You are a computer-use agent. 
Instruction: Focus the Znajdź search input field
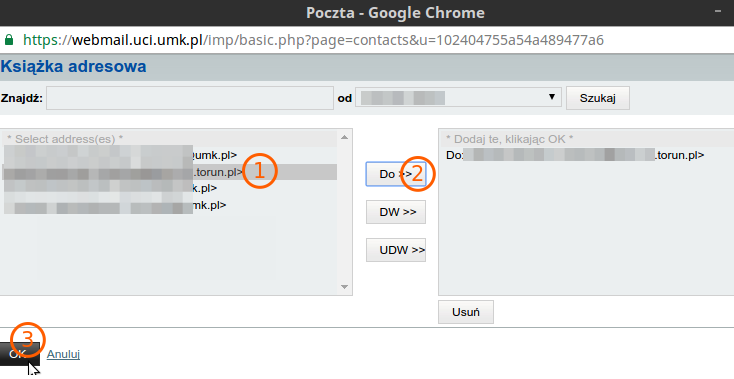coord(190,98)
